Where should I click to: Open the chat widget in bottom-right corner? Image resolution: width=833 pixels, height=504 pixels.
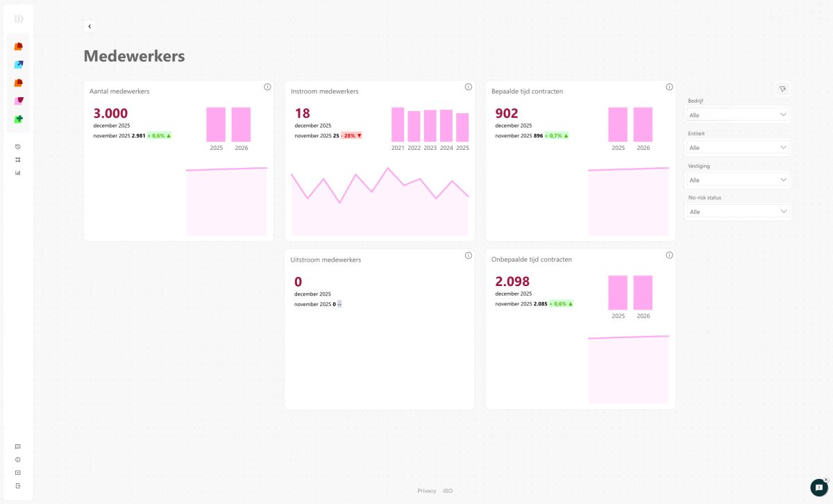tap(818, 487)
